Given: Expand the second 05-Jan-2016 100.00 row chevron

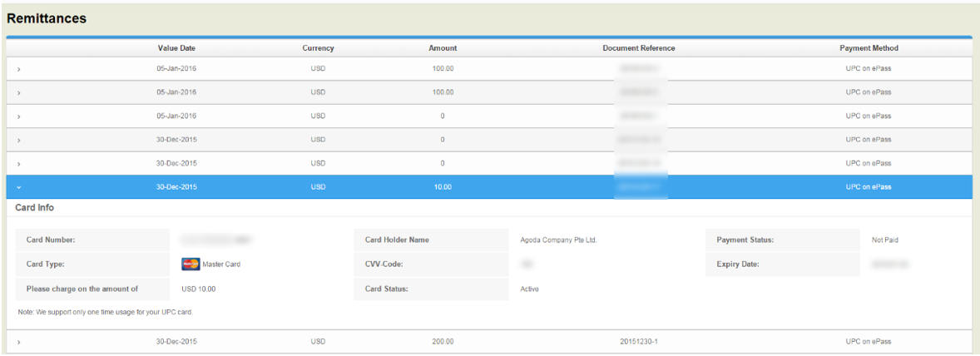Looking at the screenshot, I should tap(19, 92).
